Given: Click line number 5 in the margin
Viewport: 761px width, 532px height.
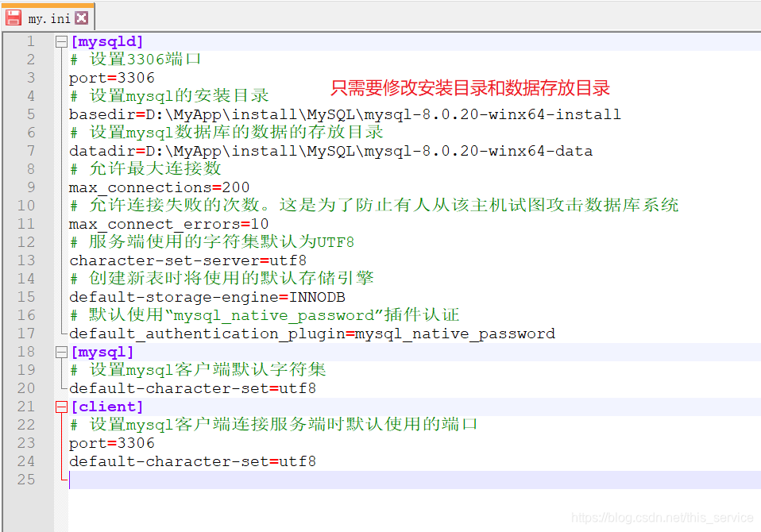Looking at the screenshot, I should point(30,114).
